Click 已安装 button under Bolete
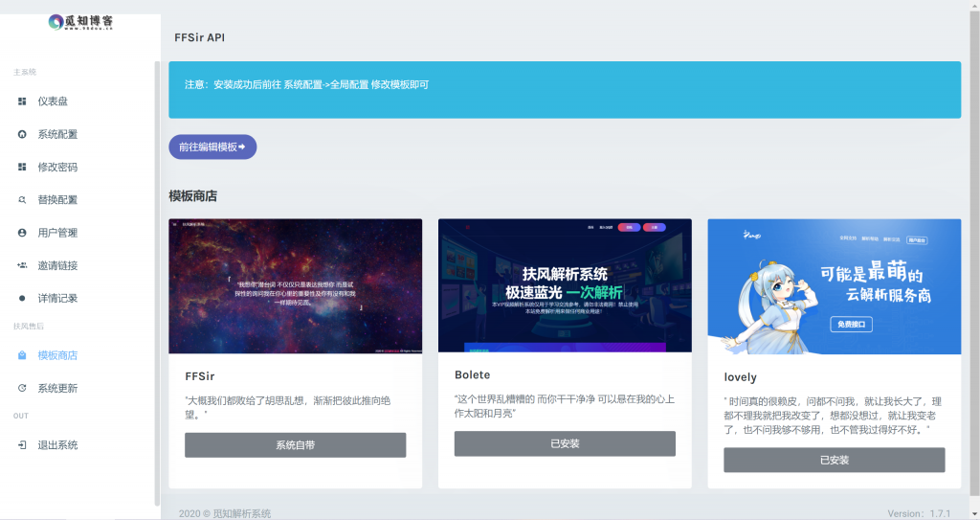980x520 pixels. point(565,443)
